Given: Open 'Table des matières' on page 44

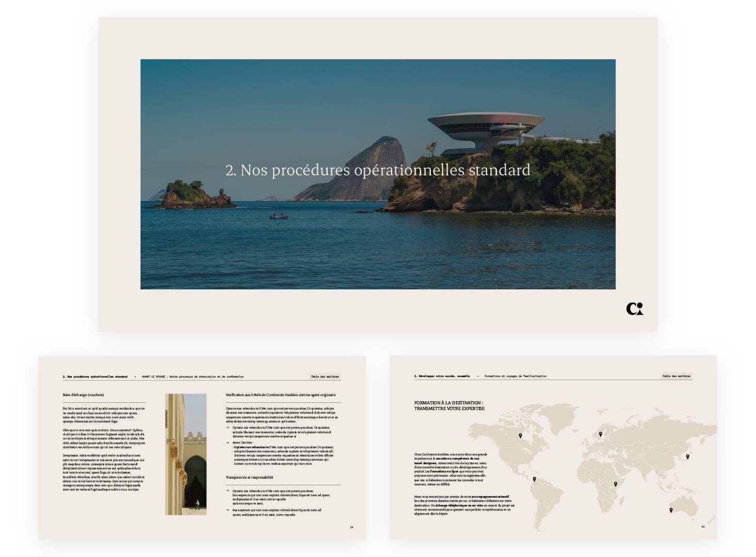Looking at the screenshot, I should (x=676, y=376).
